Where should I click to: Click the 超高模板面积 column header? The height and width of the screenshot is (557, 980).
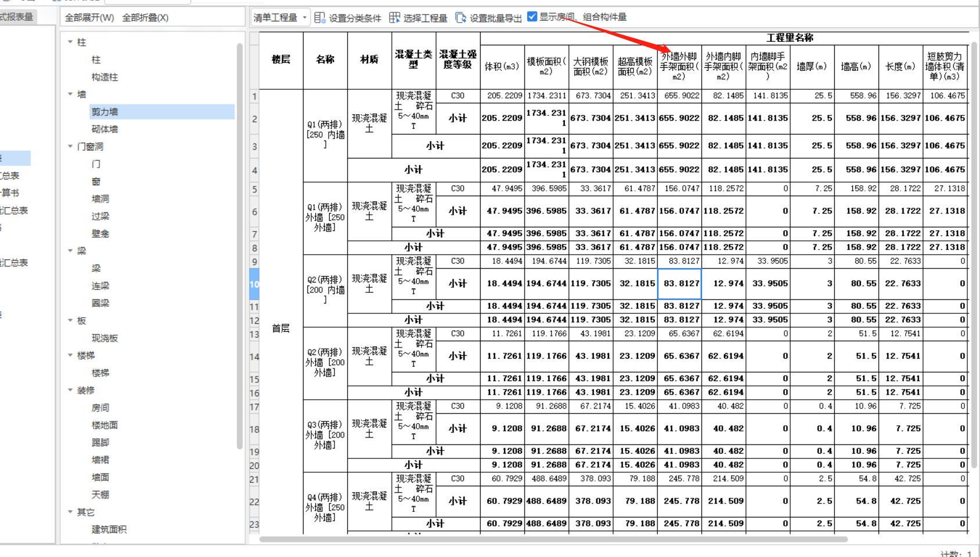[635, 67]
